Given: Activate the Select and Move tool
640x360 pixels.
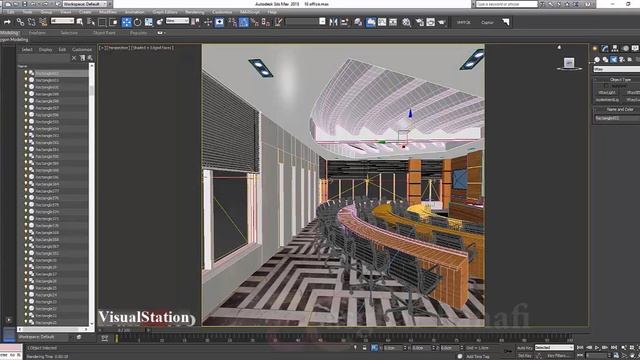Looking at the screenshot, I should coord(126,22).
